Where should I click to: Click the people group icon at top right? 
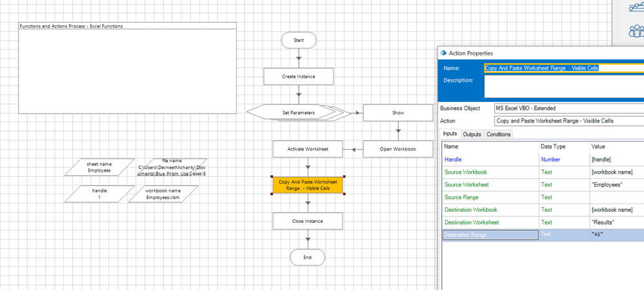point(636,31)
